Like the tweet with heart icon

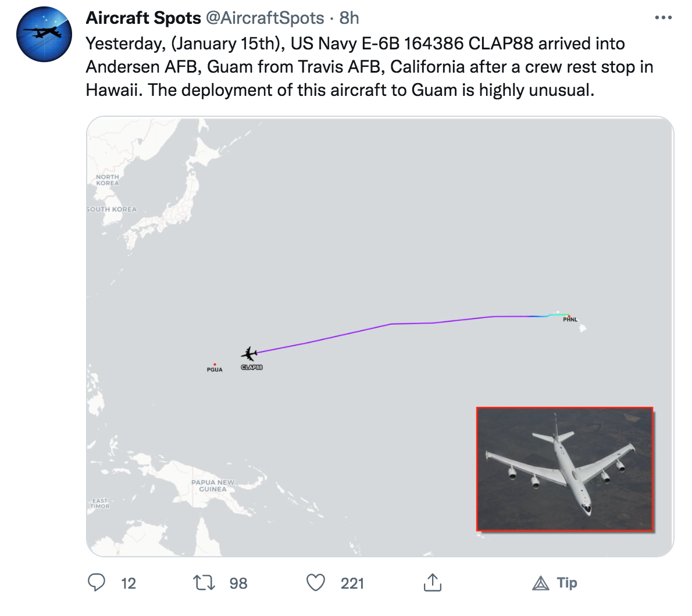(316, 582)
